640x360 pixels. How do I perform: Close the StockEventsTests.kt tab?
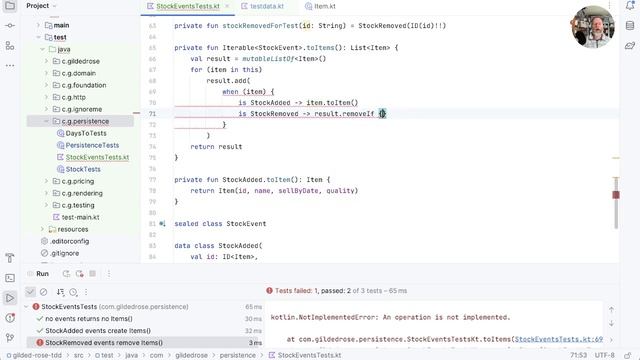coord(227,6)
